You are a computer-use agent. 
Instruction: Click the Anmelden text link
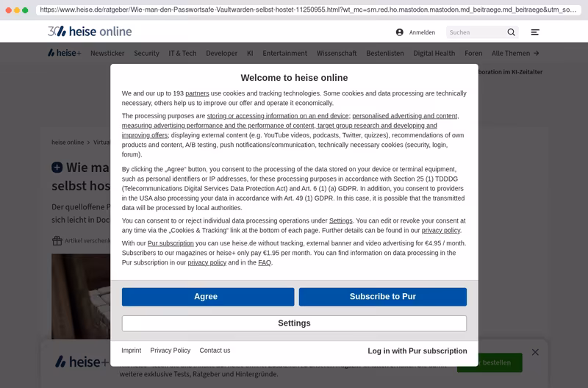[422, 32]
